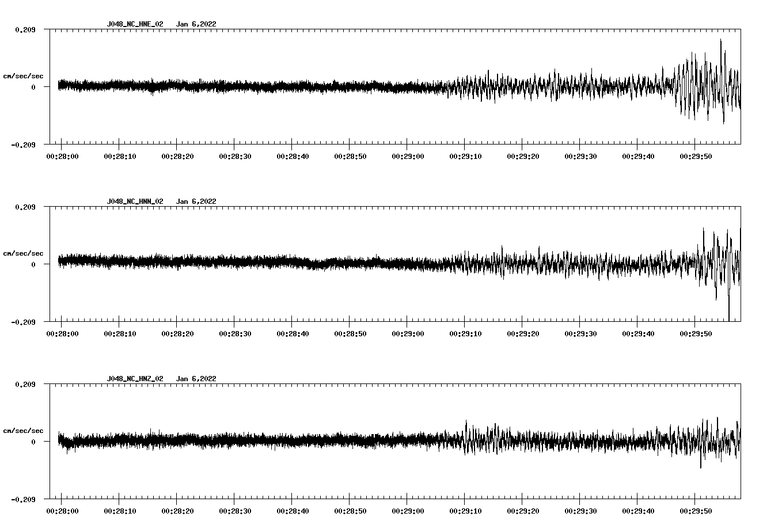Click the 00:29:50 tick label on HNE axis
782x532 pixels.
pyautogui.click(x=696, y=156)
